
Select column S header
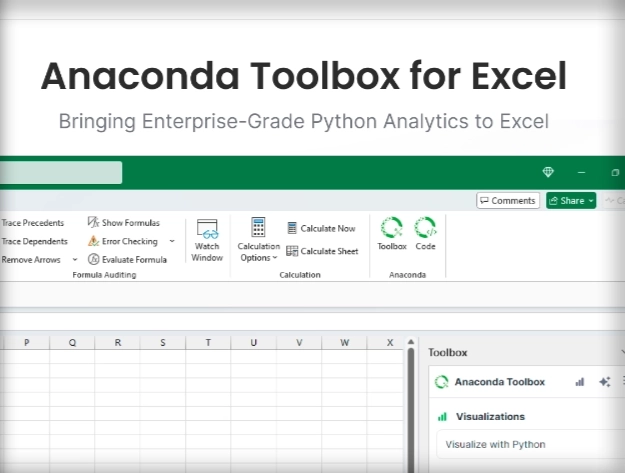163,342
